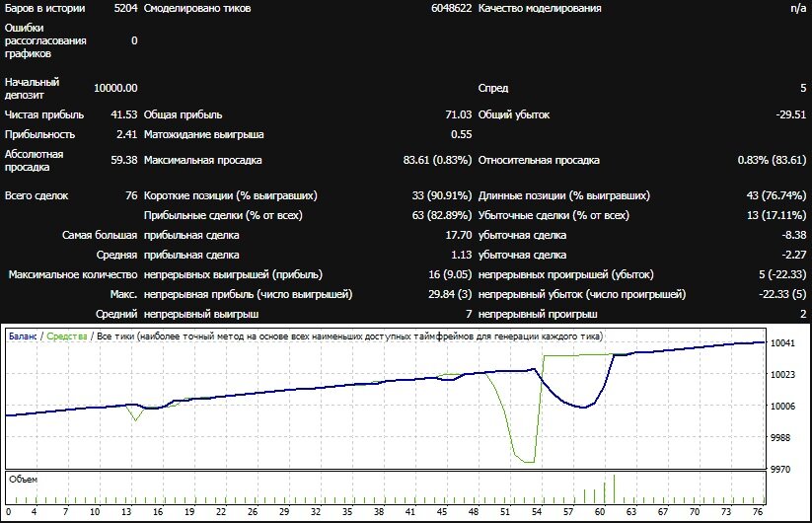Select profit trades value 63 (82.89%)
The height and width of the screenshot is (523, 812).
tap(442, 215)
